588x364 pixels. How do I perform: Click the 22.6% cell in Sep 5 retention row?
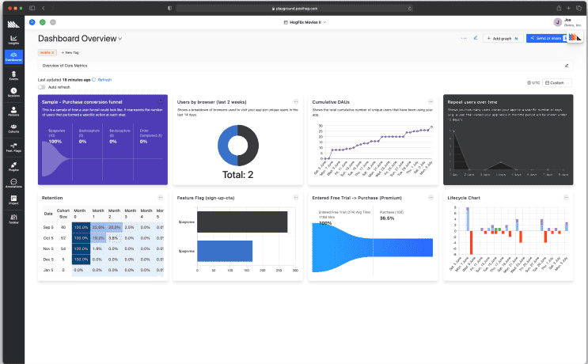click(x=98, y=227)
